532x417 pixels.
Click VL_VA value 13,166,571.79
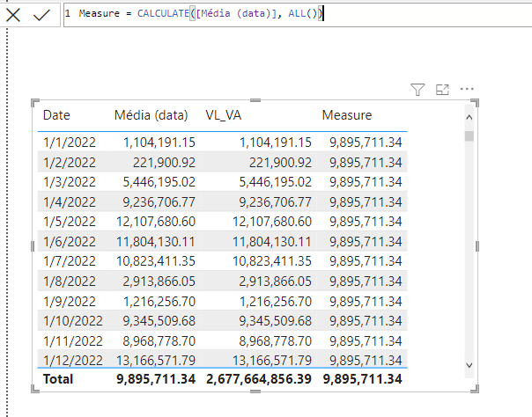click(x=272, y=361)
